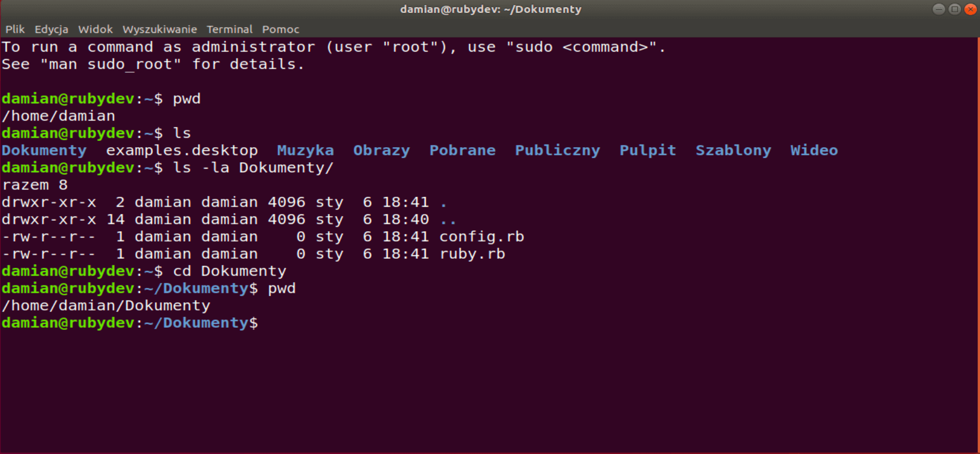Open the Pomoc menu
The height and width of the screenshot is (454, 980).
click(281, 29)
